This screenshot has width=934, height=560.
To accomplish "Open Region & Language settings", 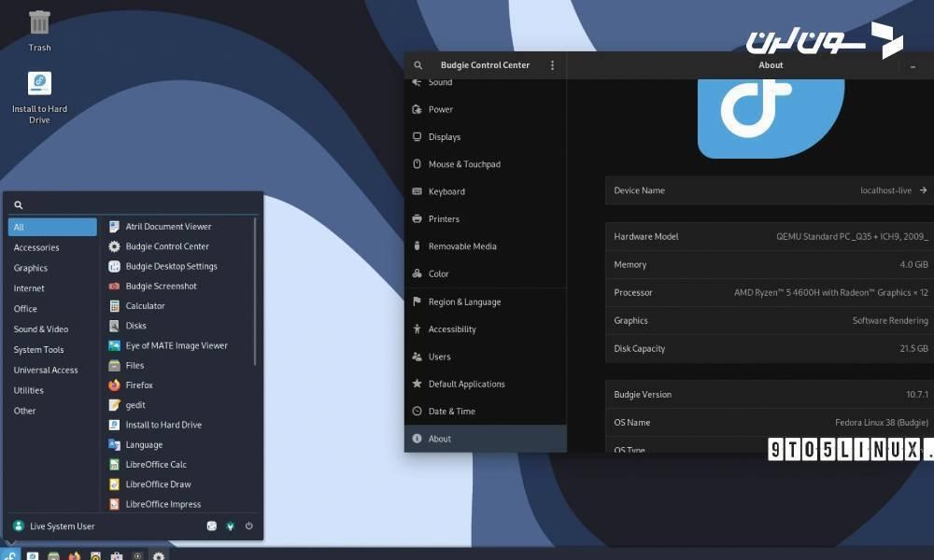I will (486, 301).
